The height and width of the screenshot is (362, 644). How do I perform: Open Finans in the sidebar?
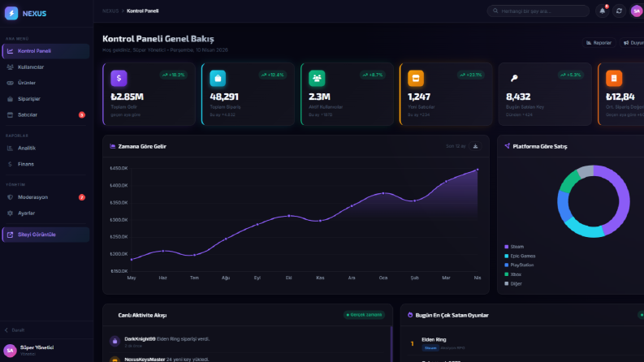pos(45,164)
